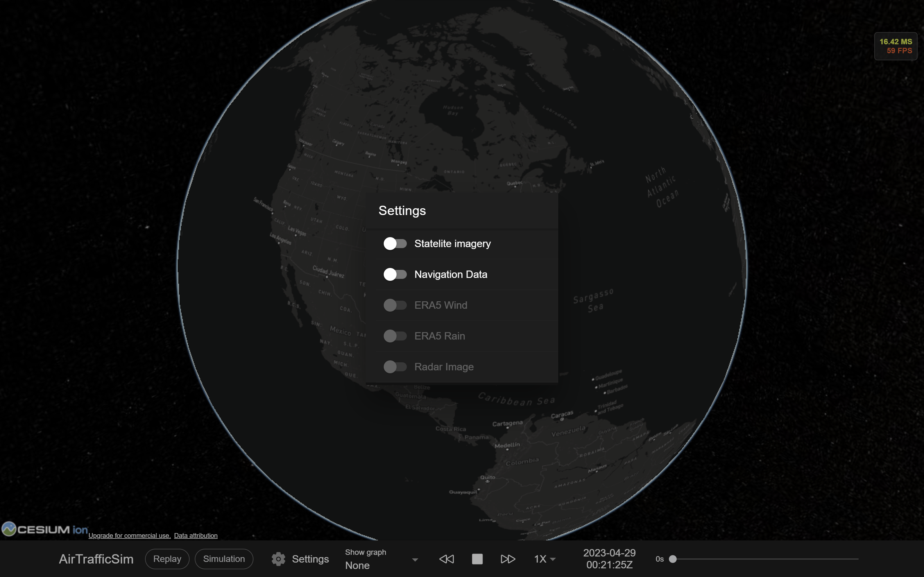The height and width of the screenshot is (577, 924).
Task: Toggle the Radar Image switch
Action: pyautogui.click(x=395, y=367)
